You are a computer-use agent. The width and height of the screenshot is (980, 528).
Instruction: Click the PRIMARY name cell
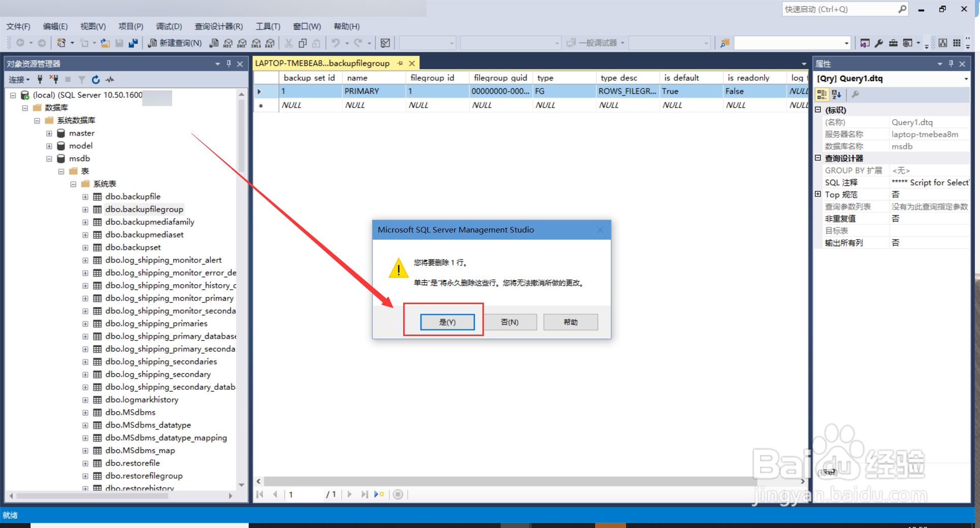(373, 91)
